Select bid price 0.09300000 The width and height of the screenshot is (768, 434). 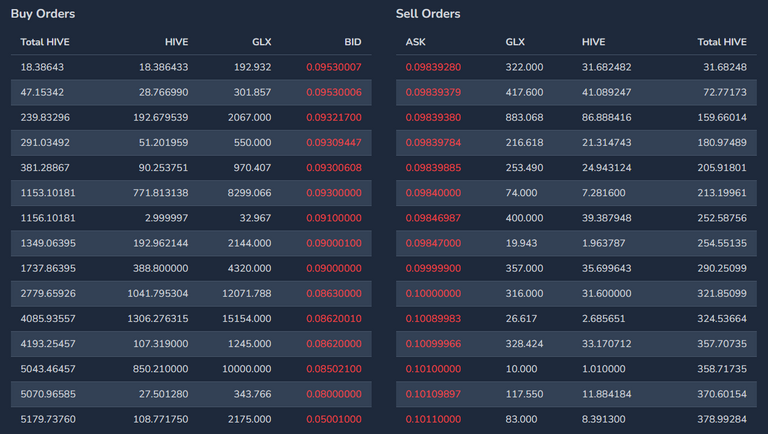pyautogui.click(x=334, y=193)
